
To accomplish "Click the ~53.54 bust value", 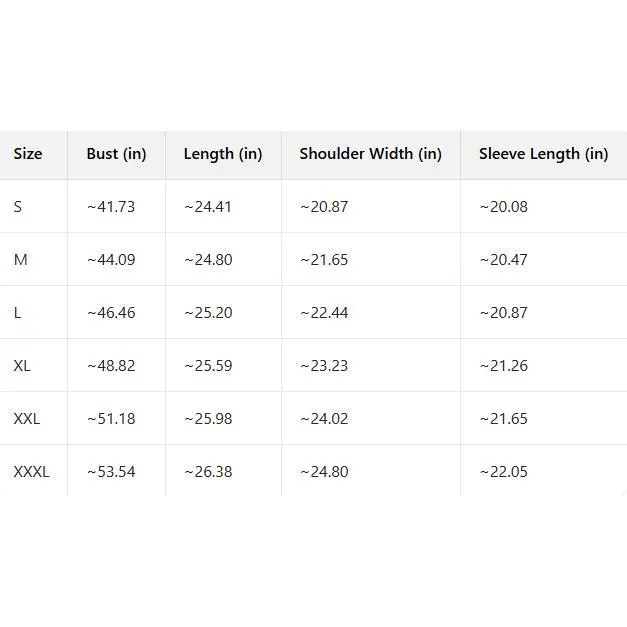I will [x=110, y=472].
